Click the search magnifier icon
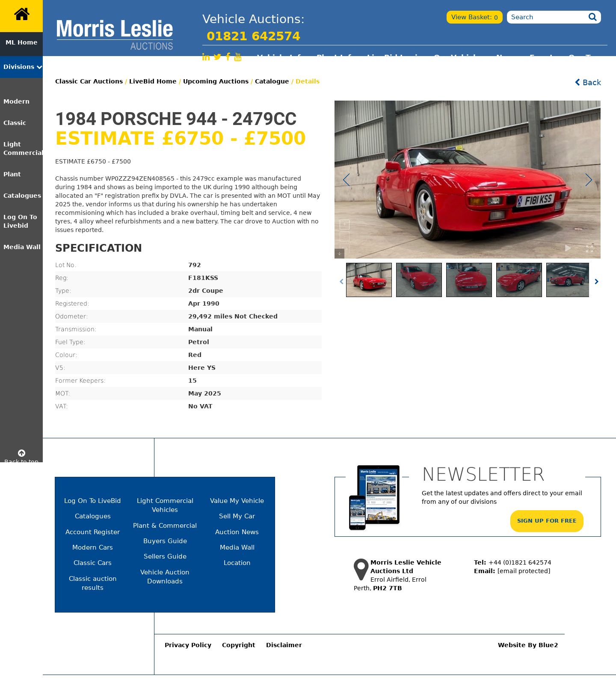 [592, 17]
